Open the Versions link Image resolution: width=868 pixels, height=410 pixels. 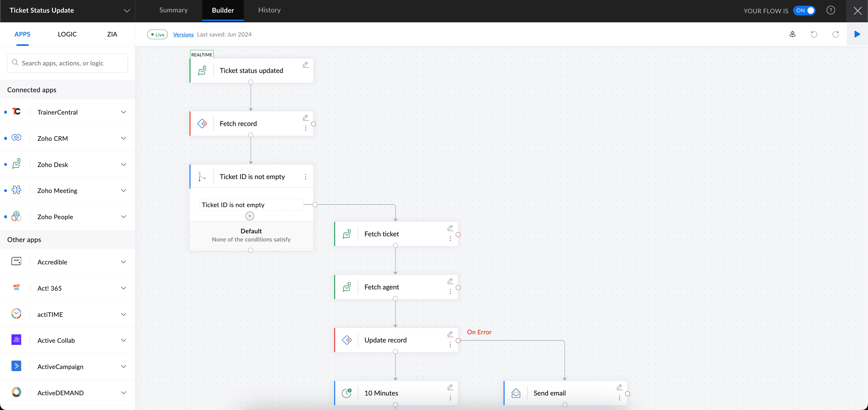(183, 34)
